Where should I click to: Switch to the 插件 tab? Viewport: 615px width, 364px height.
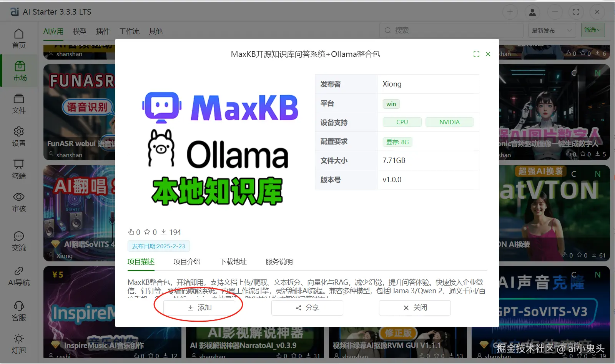pos(103,31)
